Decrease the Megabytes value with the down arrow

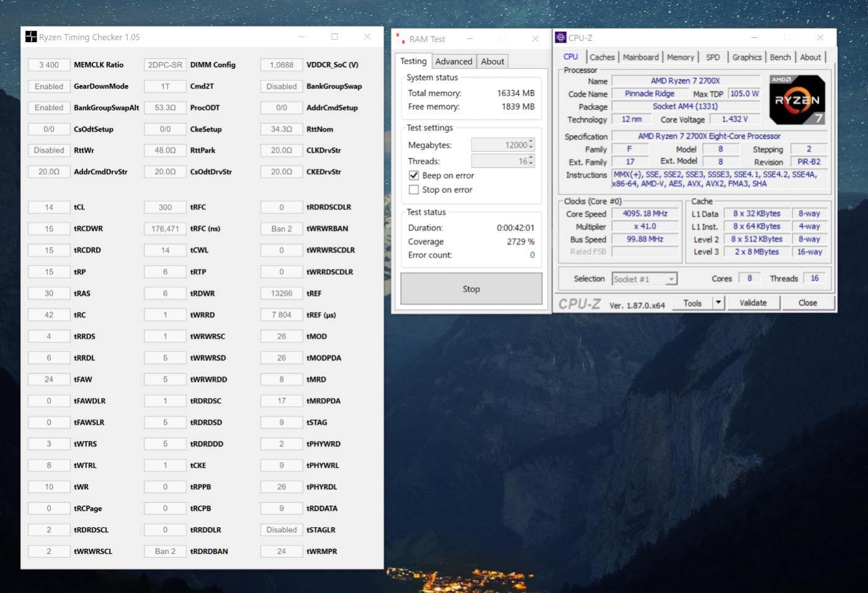click(x=531, y=148)
